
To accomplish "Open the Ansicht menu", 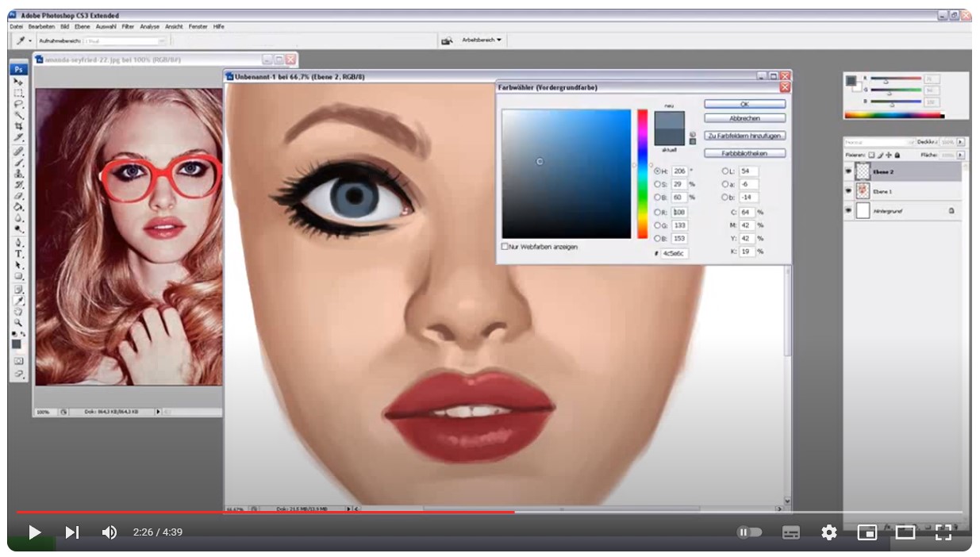I will click(x=174, y=26).
